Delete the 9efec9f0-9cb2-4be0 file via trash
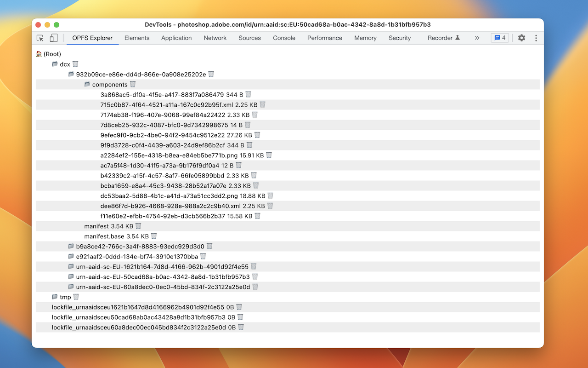The width and height of the screenshot is (588, 368). (x=258, y=135)
